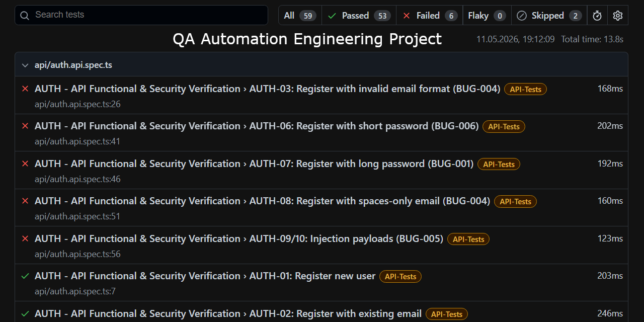644x322 pixels.
Task: Open AUTH-03 Register with invalid email format test
Action: pos(267,89)
